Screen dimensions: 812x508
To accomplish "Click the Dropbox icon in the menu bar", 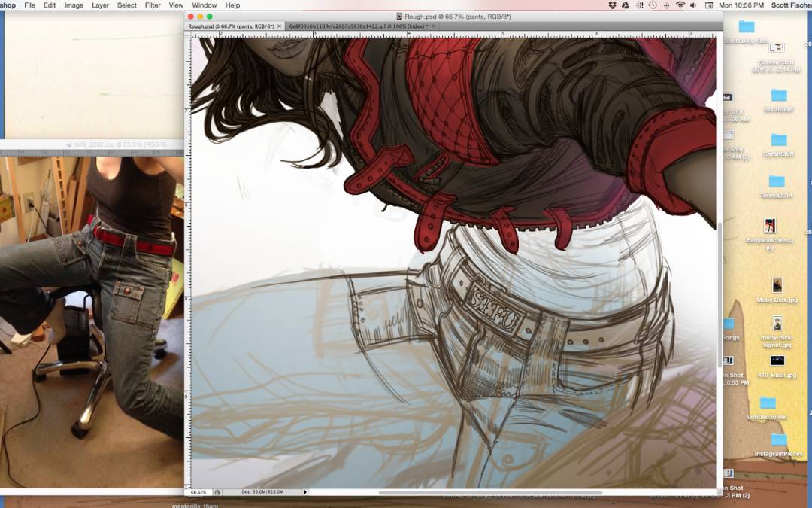I will [613, 5].
